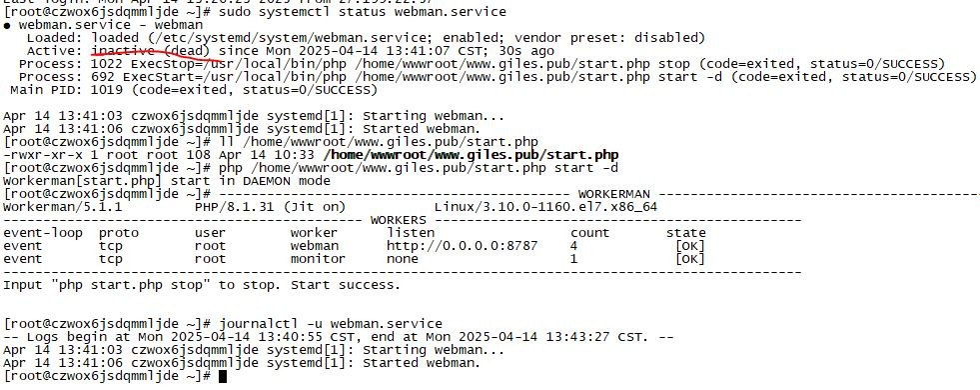Click the "event-loop" column header

(43, 233)
